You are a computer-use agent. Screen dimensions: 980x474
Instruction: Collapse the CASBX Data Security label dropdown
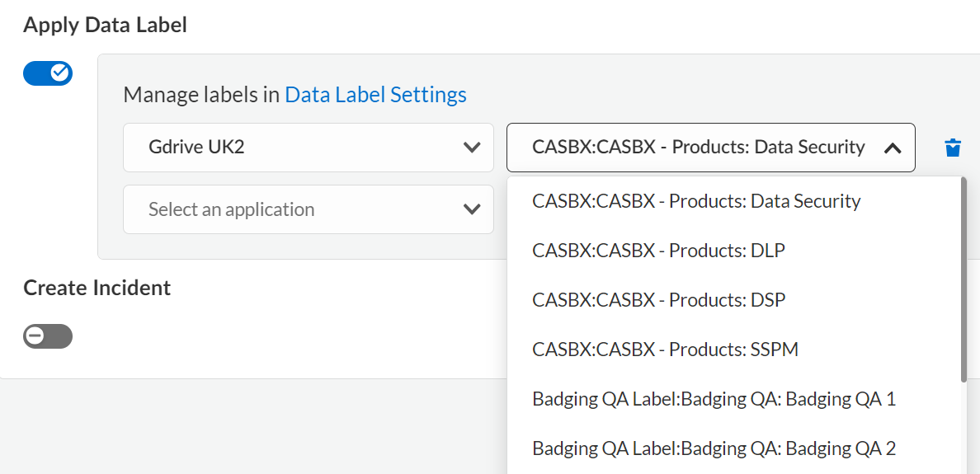[x=710, y=148]
